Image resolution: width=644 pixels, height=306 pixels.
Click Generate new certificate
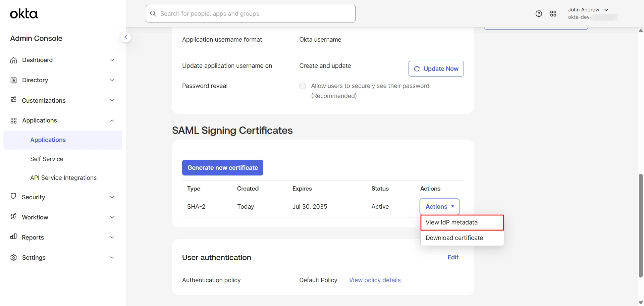223,168
